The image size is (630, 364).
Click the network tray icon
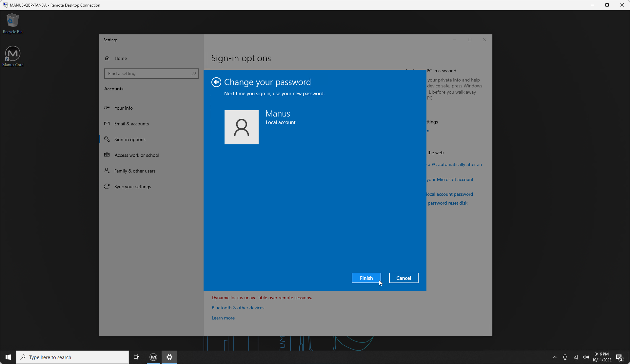click(576, 357)
